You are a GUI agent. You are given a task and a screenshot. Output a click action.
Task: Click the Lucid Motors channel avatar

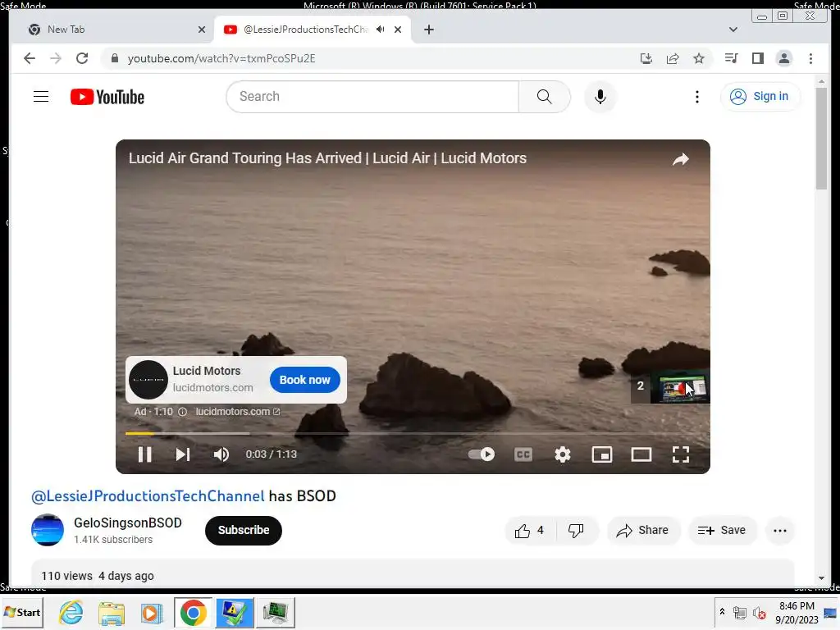[x=148, y=380]
